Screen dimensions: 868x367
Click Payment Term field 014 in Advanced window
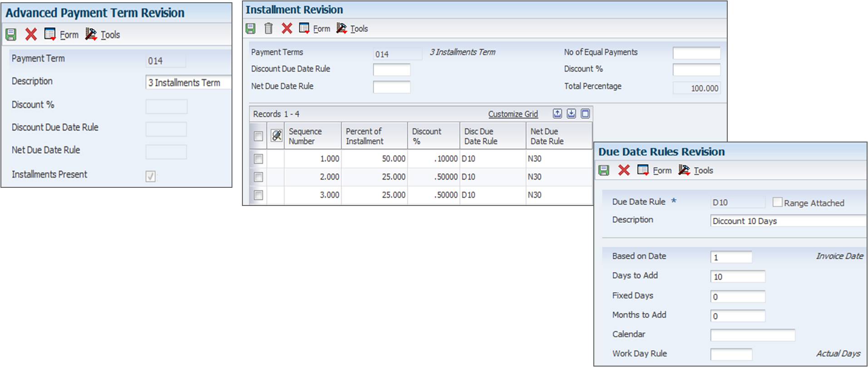[x=166, y=61]
